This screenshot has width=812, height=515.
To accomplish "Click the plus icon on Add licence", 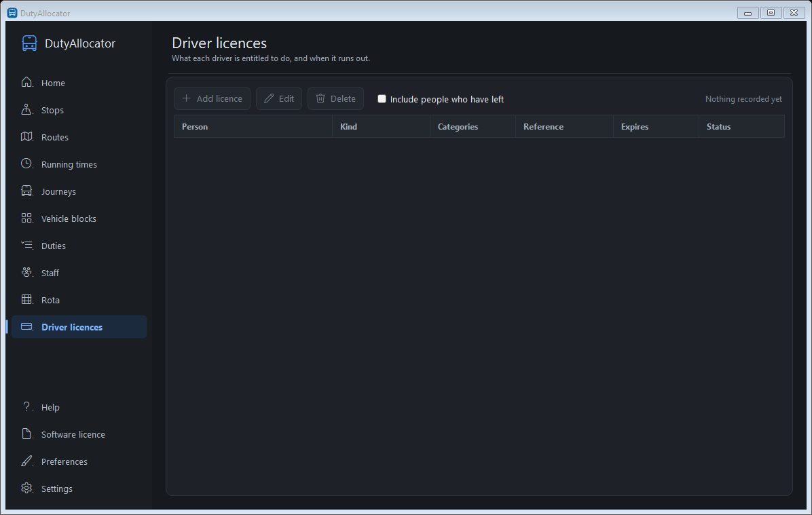I will tap(187, 98).
